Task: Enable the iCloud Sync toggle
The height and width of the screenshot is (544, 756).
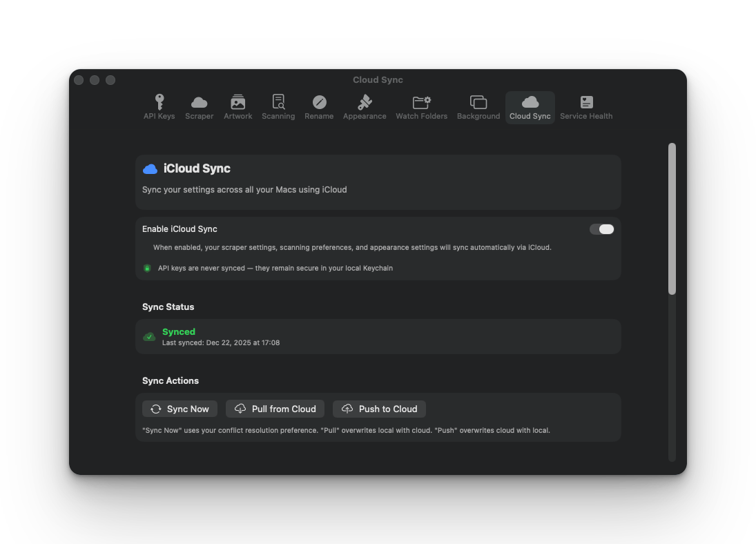Action: coord(601,229)
